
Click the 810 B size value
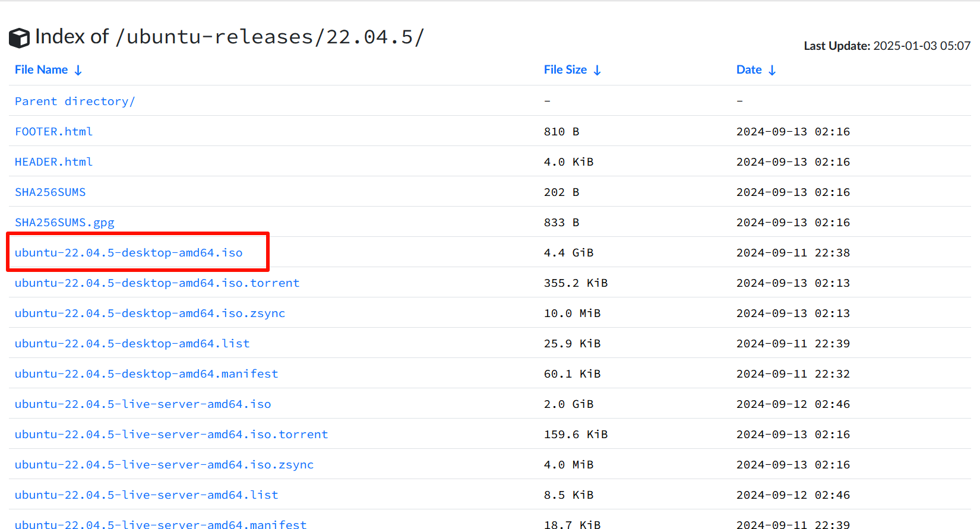562,131
